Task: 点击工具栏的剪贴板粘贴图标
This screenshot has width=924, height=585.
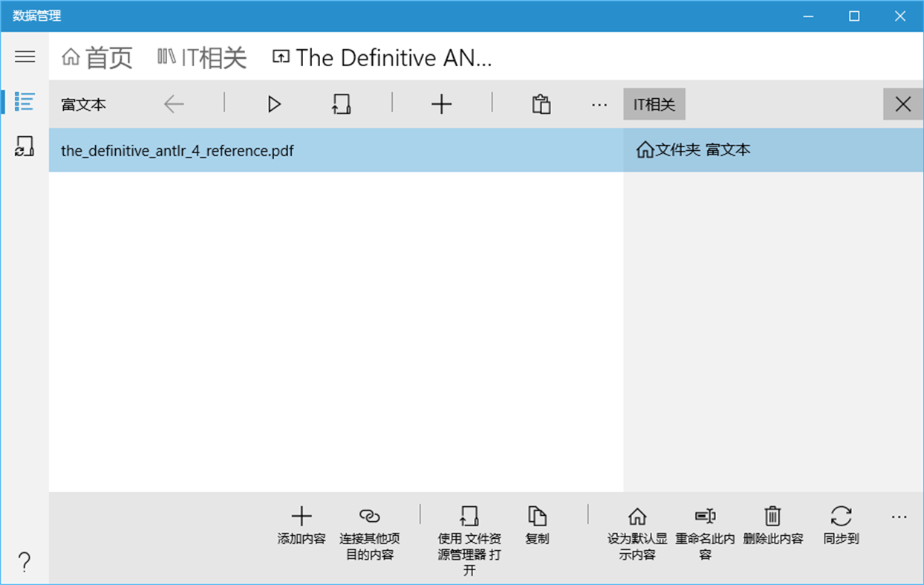Action: tap(541, 103)
